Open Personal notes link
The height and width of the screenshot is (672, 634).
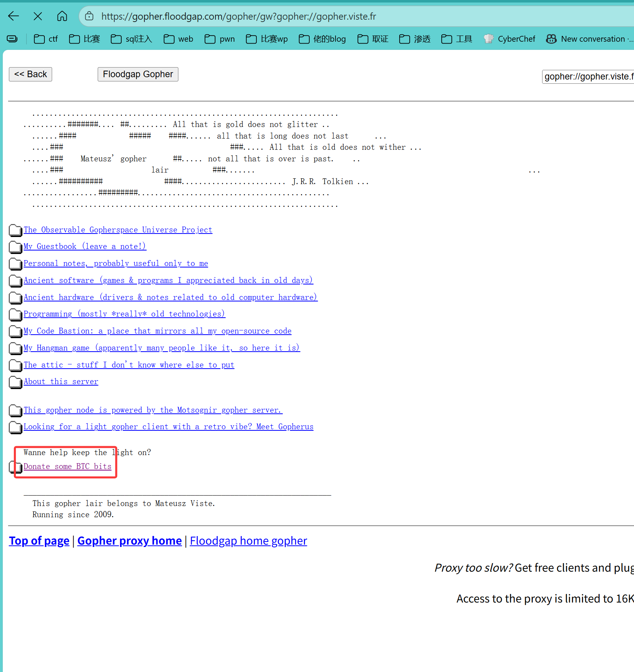pyautogui.click(x=116, y=263)
